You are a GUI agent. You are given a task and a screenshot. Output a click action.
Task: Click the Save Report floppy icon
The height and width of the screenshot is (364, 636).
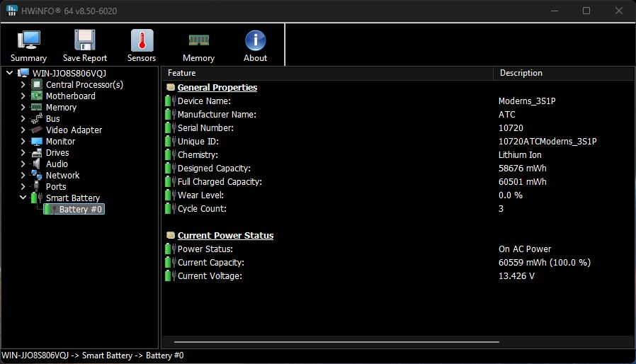click(x=85, y=40)
